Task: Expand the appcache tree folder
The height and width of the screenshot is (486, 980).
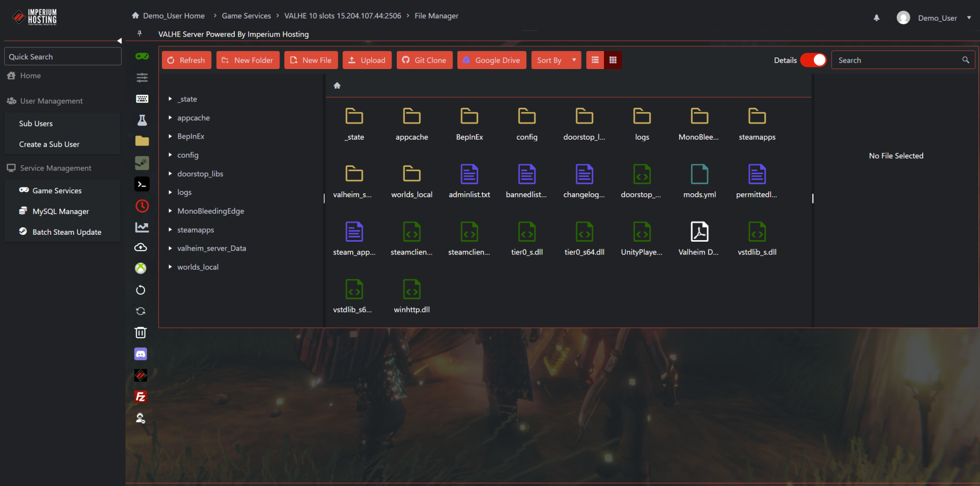Action: (x=170, y=117)
